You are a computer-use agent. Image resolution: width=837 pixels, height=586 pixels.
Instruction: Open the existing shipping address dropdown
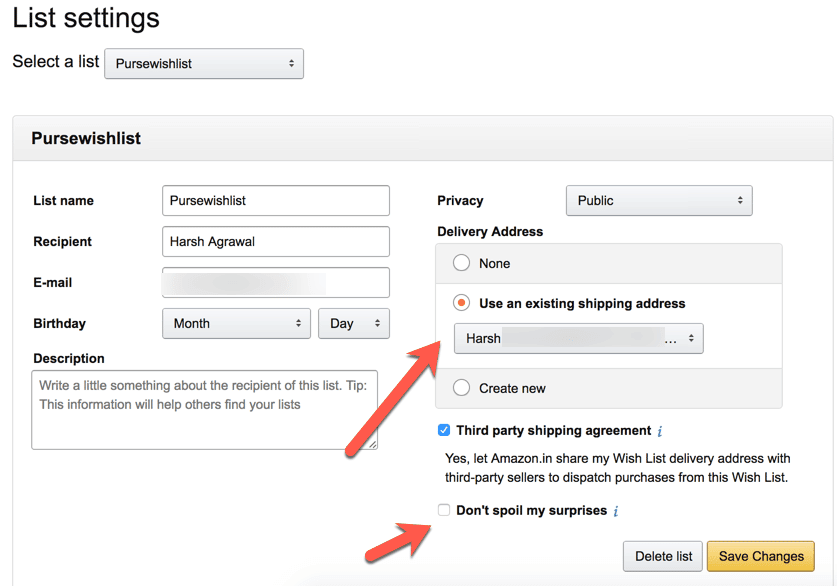tap(578, 338)
